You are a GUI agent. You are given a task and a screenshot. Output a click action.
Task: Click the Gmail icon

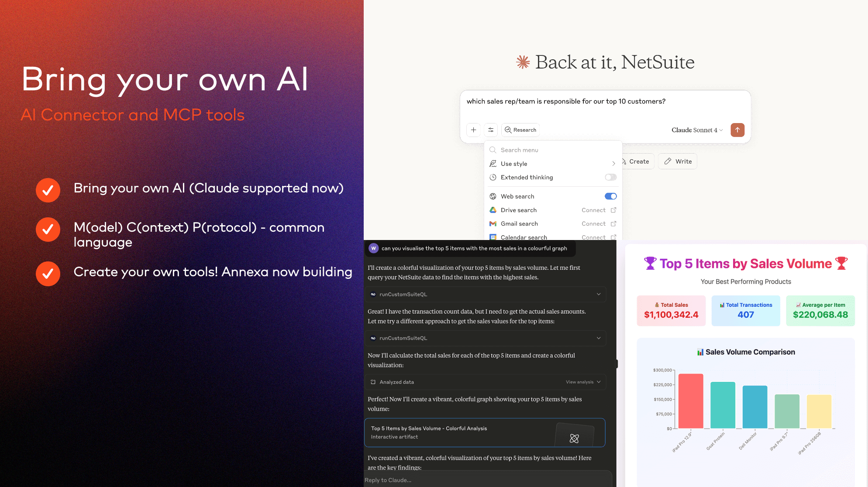click(493, 223)
